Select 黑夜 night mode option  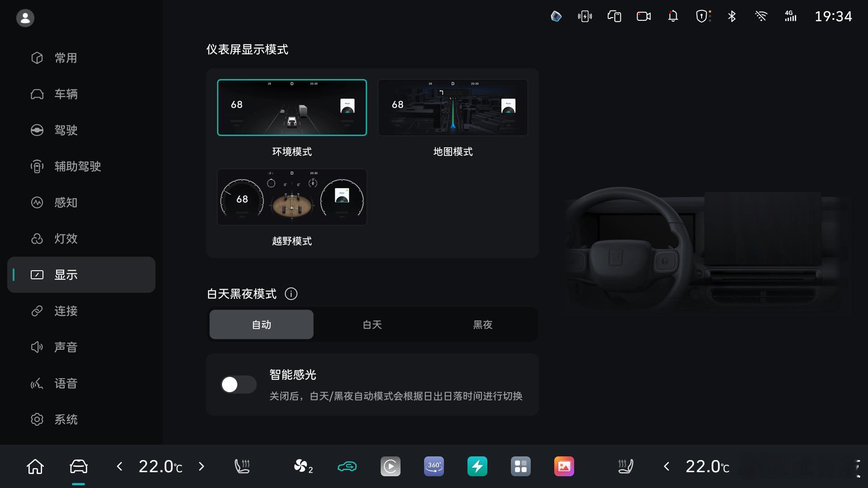[x=482, y=324]
